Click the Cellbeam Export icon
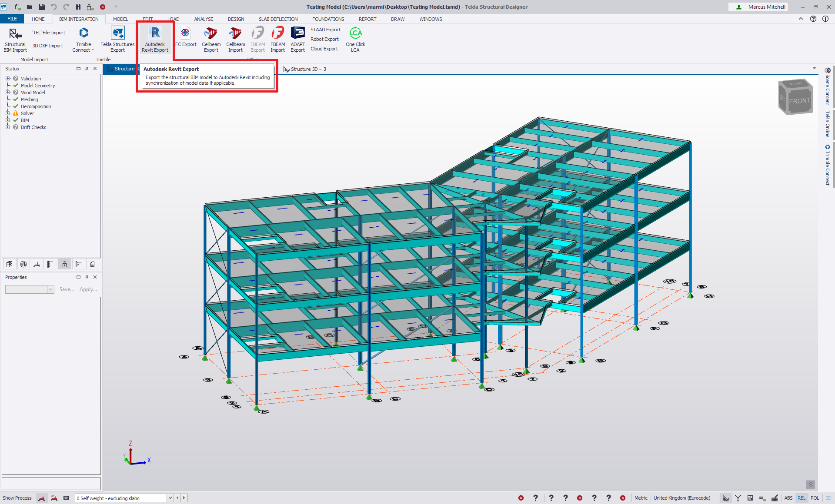 (x=211, y=34)
